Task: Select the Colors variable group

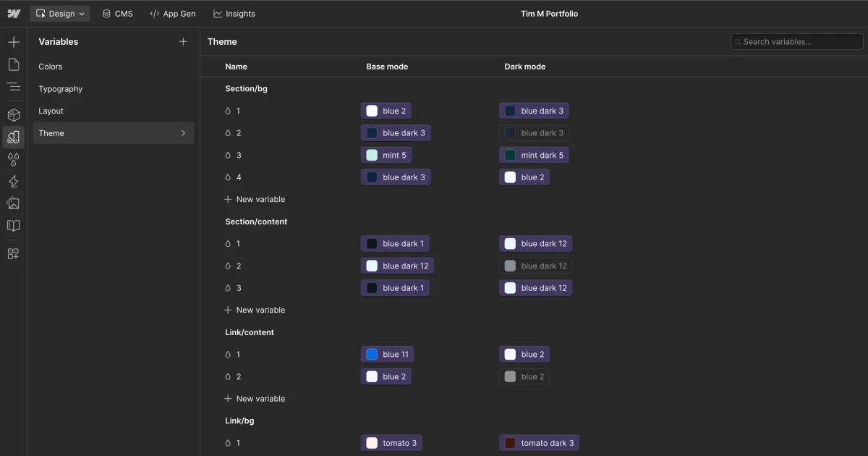Action: [51, 66]
